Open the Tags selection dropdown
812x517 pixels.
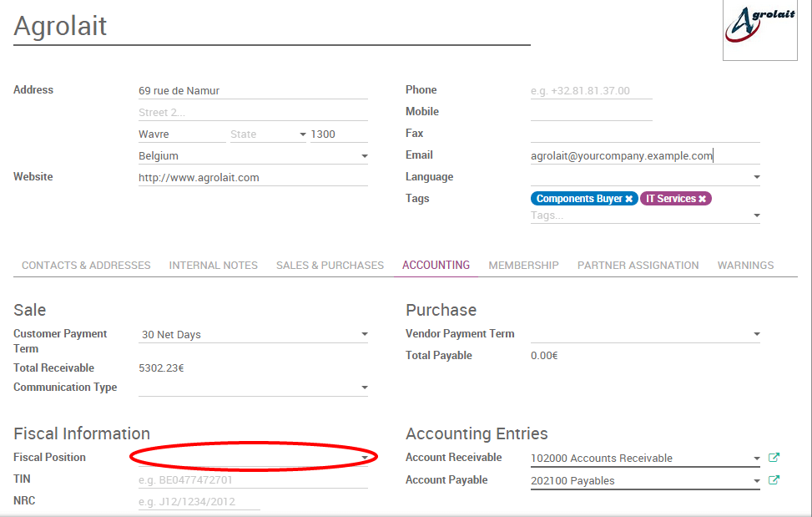click(756, 215)
